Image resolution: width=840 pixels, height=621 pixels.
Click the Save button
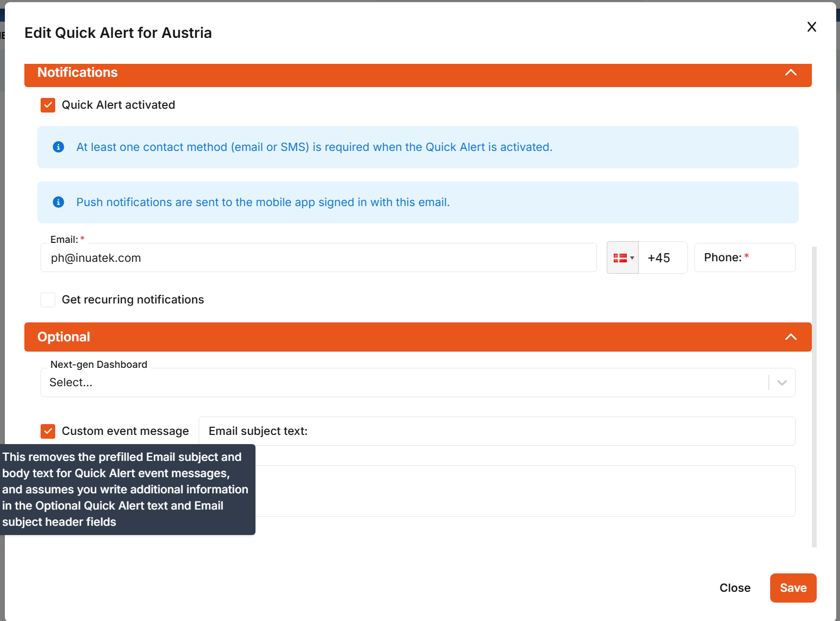pyautogui.click(x=793, y=588)
